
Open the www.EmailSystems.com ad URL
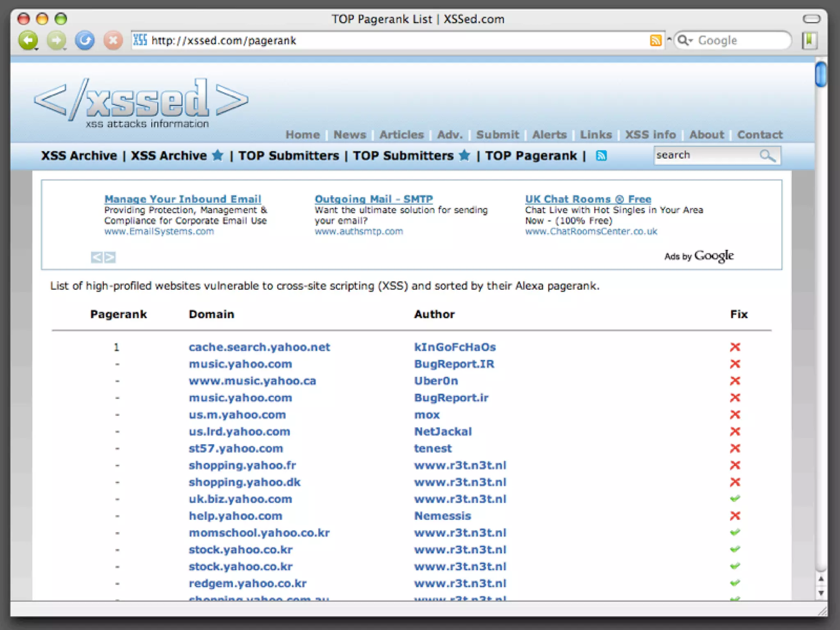coord(159,231)
